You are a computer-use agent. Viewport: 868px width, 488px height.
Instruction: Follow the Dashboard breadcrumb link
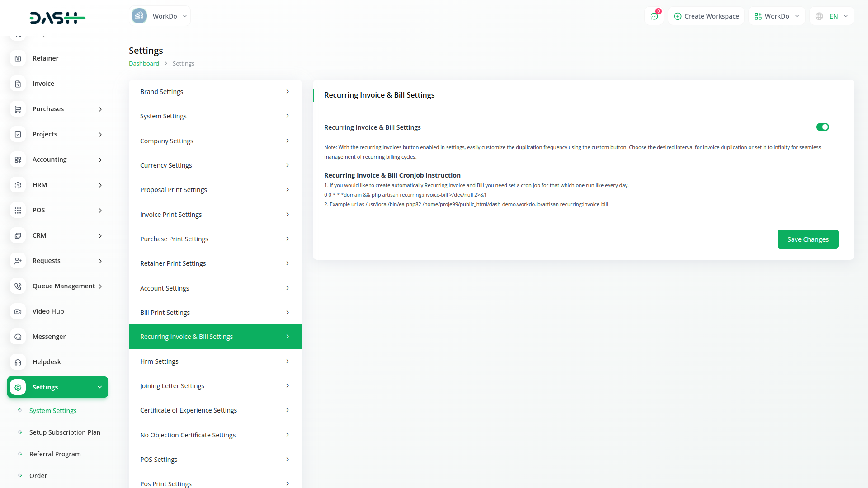tap(144, 63)
